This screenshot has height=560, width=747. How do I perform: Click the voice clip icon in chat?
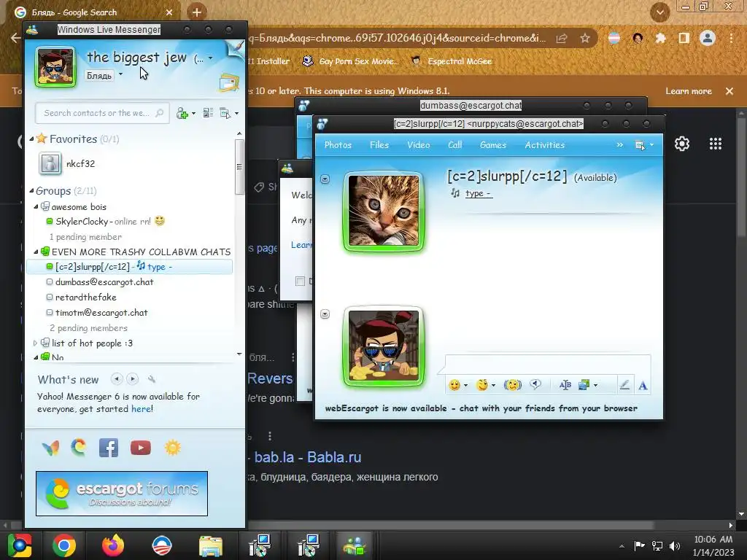[x=535, y=384]
